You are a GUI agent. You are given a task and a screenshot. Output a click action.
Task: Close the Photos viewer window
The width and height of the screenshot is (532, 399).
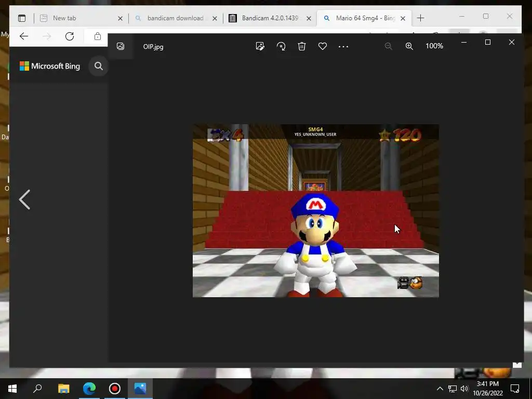[512, 43]
